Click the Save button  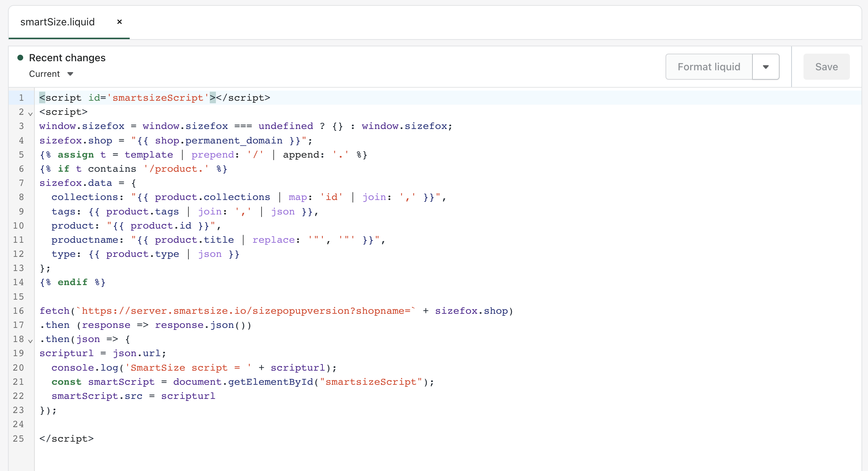coord(826,67)
